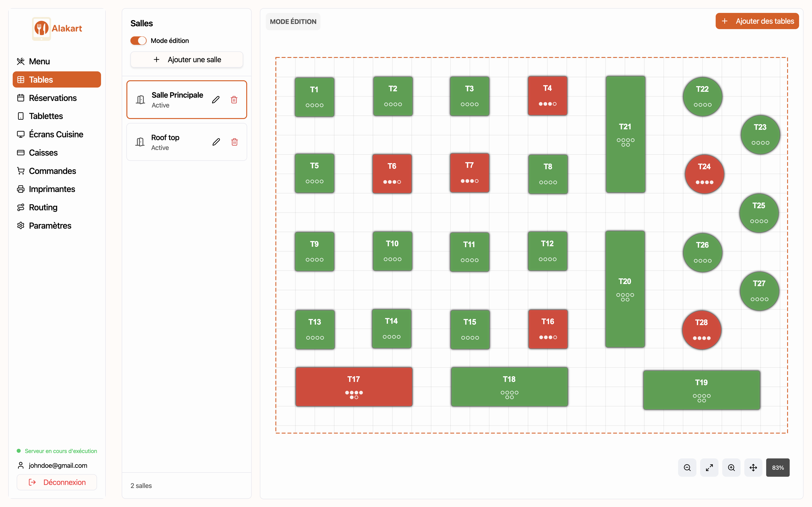This screenshot has height=507, width=812.
Task: Click the 83% zoom level indicator
Action: pyautogui.click(x=777, y=467)
